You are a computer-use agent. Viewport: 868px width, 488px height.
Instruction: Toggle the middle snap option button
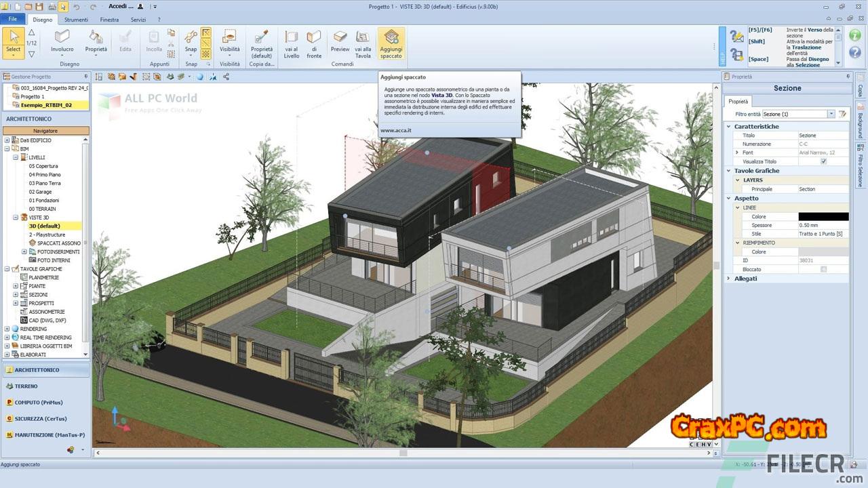click(206, 43)
